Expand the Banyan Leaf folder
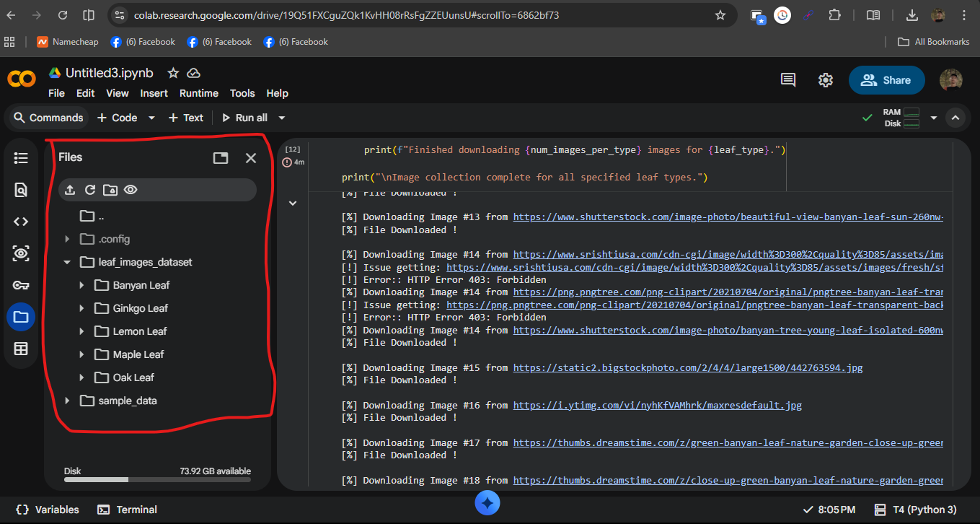 coord(81,284)
